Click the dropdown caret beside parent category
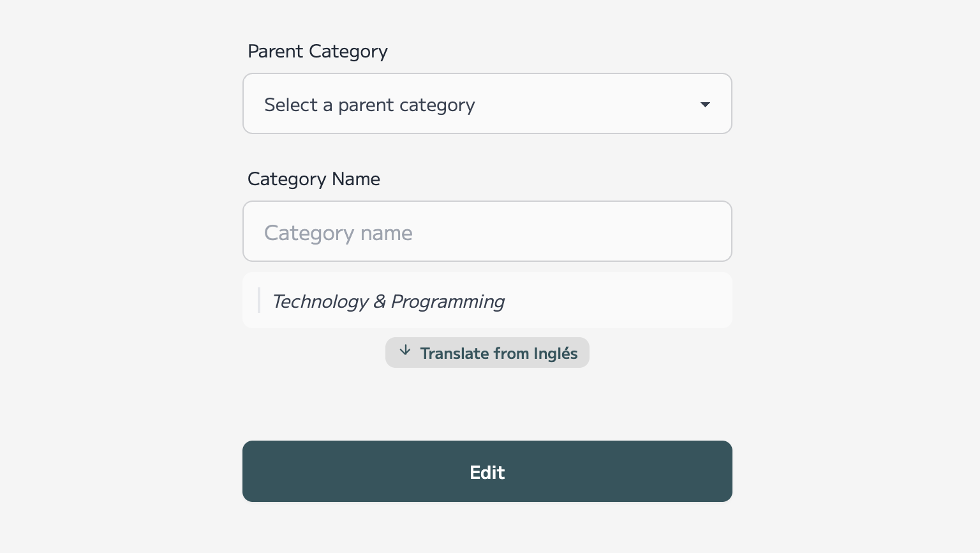 tap(706, 104)
